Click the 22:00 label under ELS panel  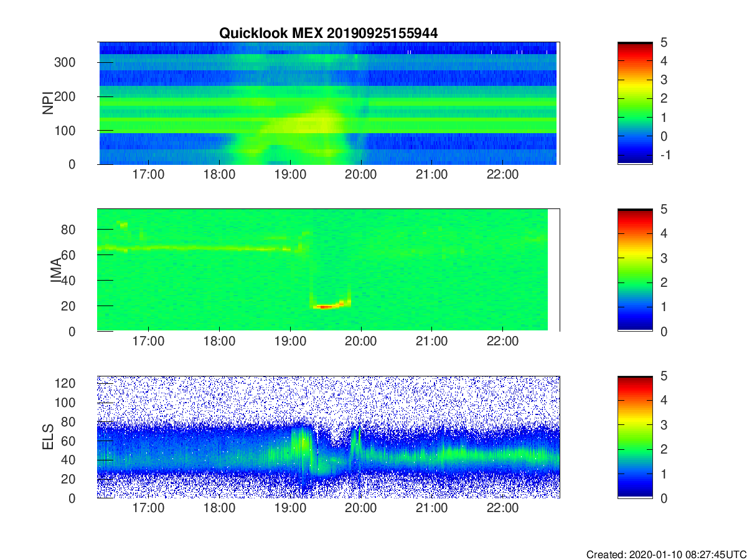click(502, 508)
